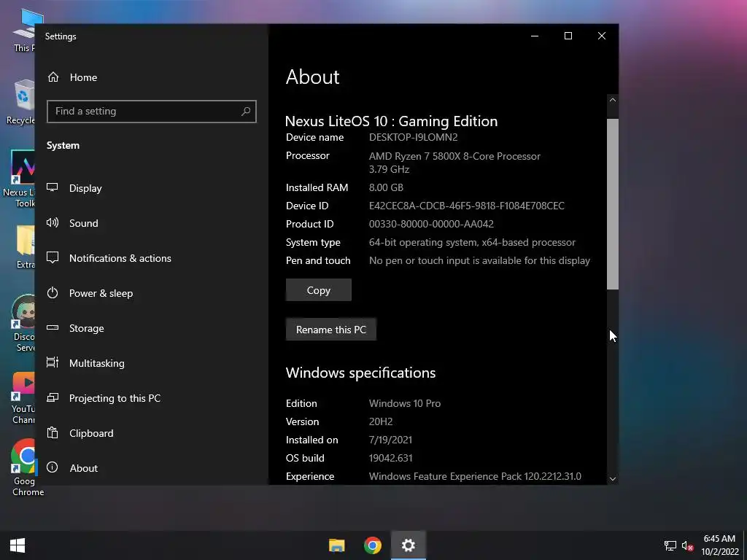
Task: Open the Windows Start menu
Action: tap(18, 545)
